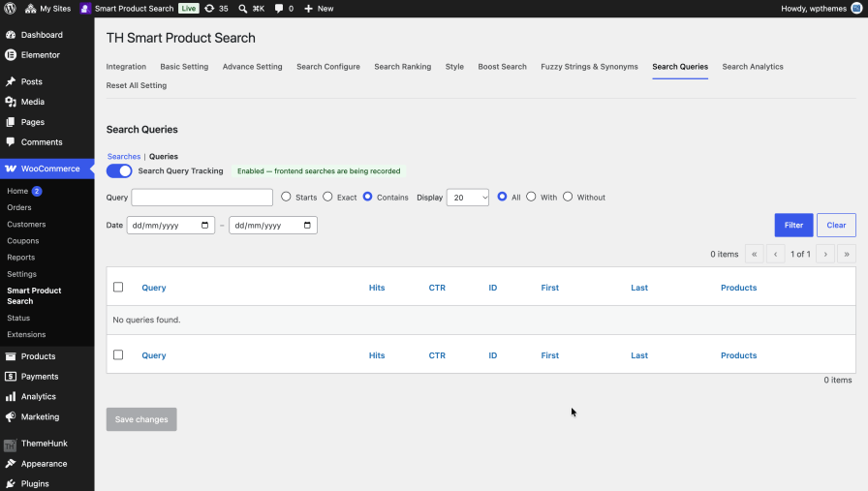Tick select-all checkbox in table footer
The height and width of the screenshot is (491, 868).
pyautogui.click(x=118, y=354)
